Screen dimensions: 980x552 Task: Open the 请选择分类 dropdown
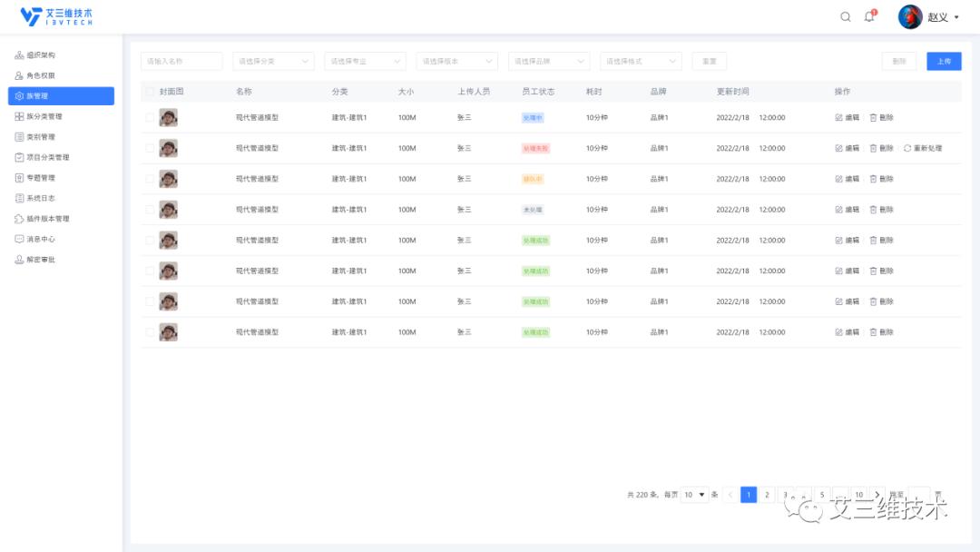(272, 61)
